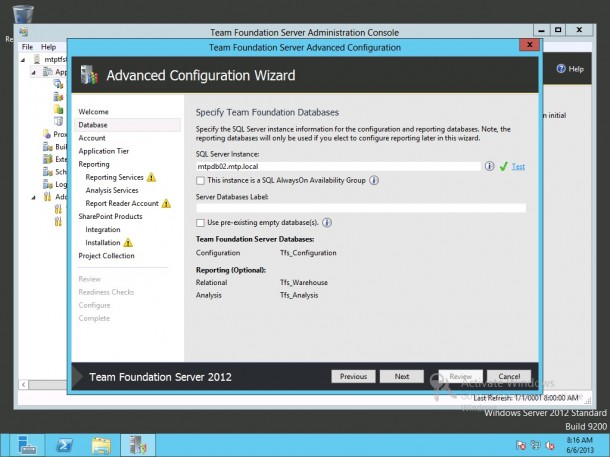Click info icon next to pre-existing empty database option

[x=327, y=222]
